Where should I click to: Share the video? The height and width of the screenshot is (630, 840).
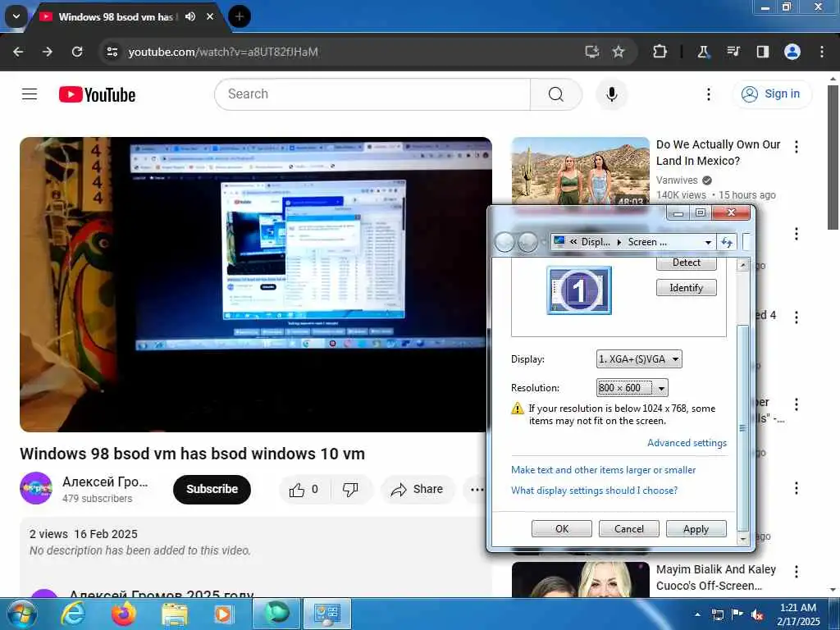[x=418, y=489]
